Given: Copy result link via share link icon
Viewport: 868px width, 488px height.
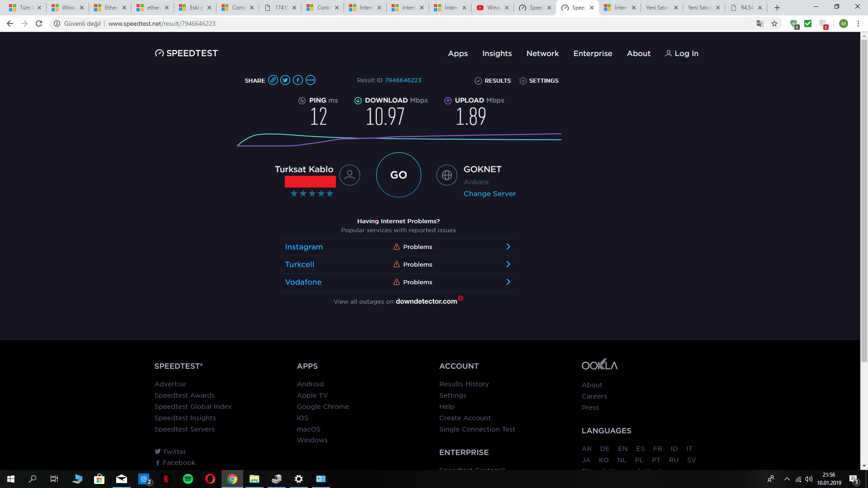Looking at the screenshot, I should tap(273, 80).
